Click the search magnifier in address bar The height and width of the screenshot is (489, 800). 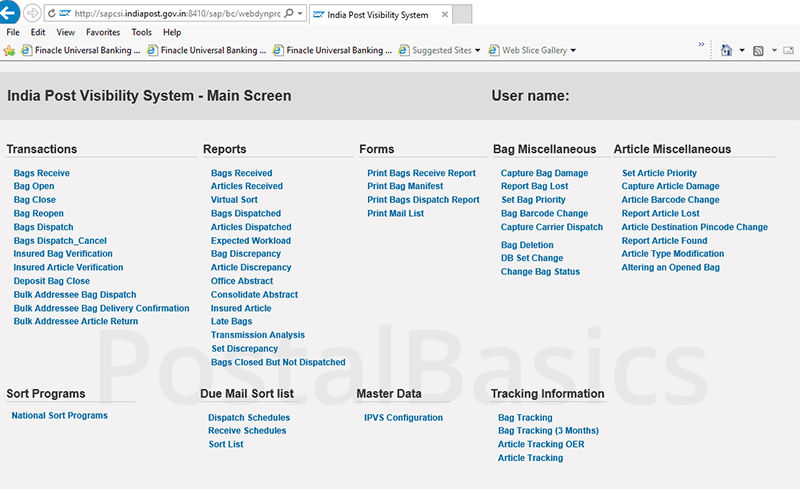coord(288,15)
